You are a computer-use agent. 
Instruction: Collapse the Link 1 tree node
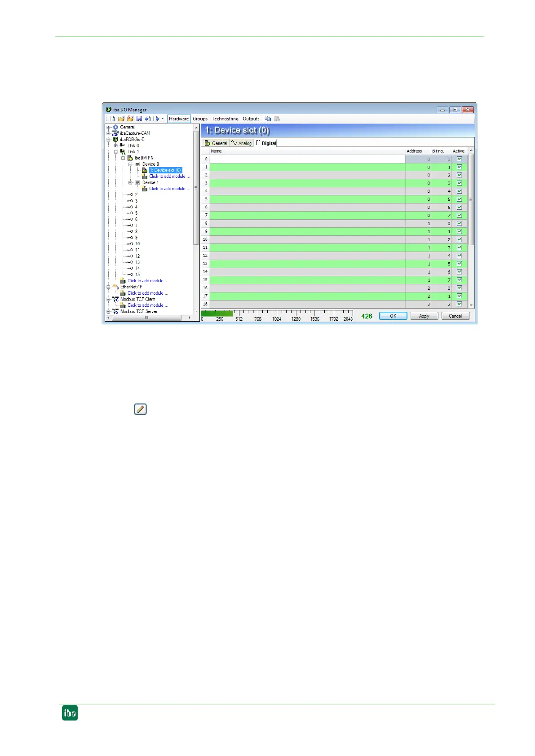(116, 152)
